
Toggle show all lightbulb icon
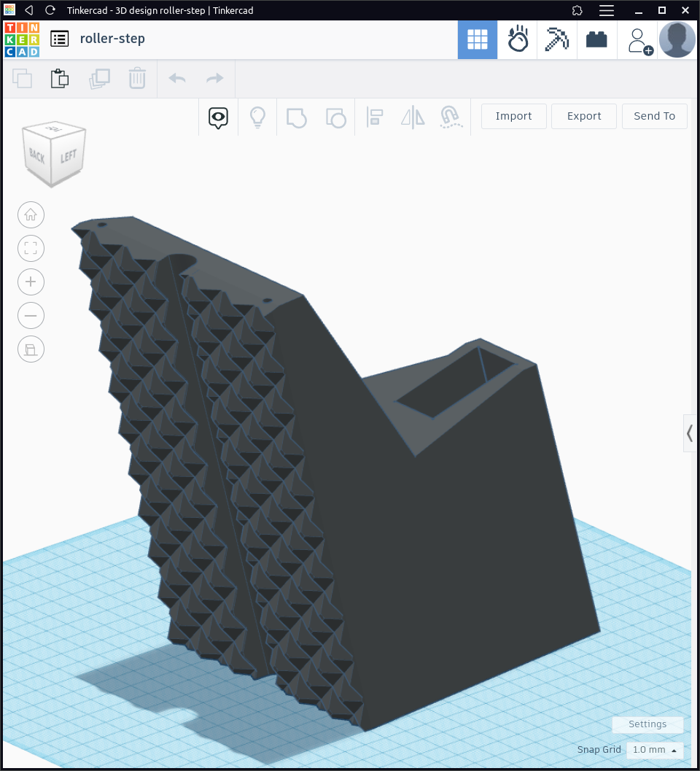click(x=257, y=117)
